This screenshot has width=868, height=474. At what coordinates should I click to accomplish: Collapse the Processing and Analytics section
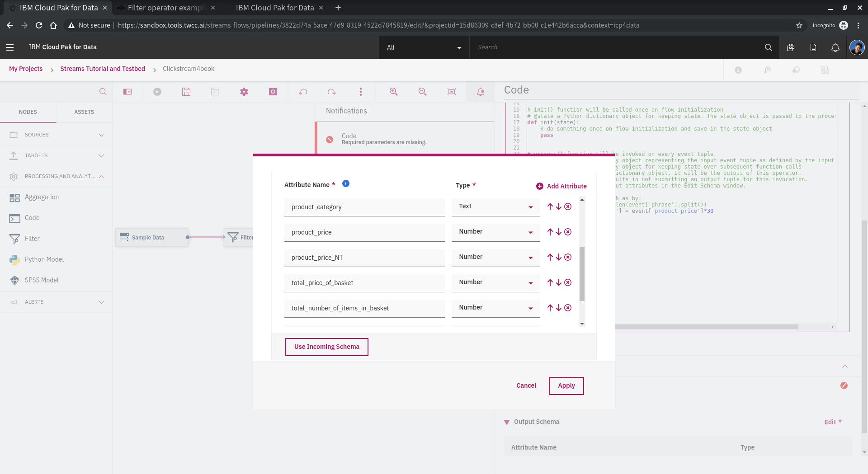pyautogui.click(x=56, y=176)
